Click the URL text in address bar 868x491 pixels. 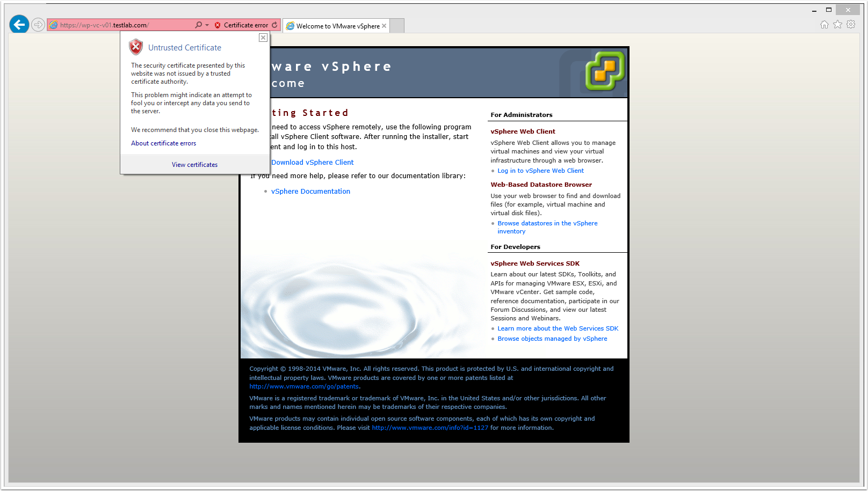point(104,25)
